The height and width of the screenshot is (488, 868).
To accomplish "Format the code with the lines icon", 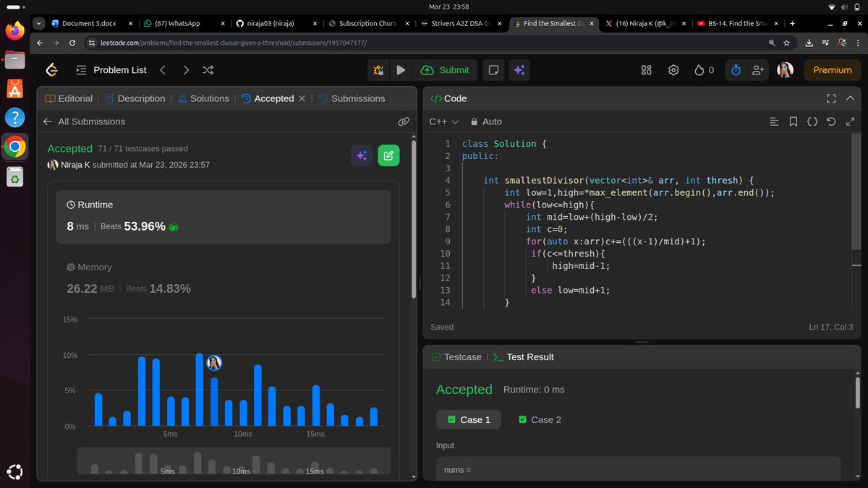I will tap(775, 121).
